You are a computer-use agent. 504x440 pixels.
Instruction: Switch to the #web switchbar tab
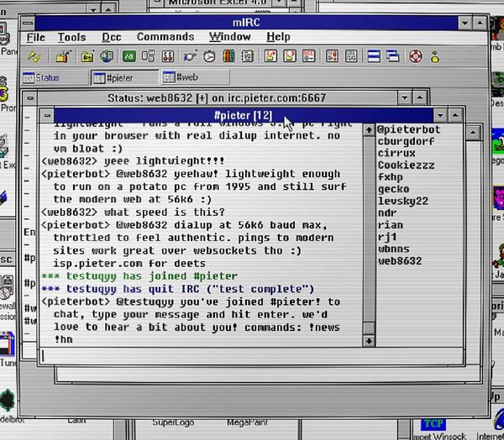click(196, 78)
